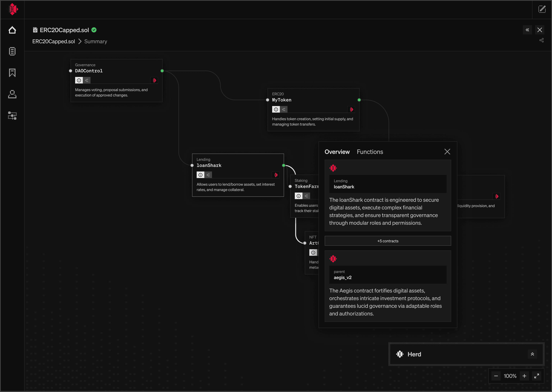Click the stamp icon in sidebar
Screen dimensions: 552x392
pos(12,94)
